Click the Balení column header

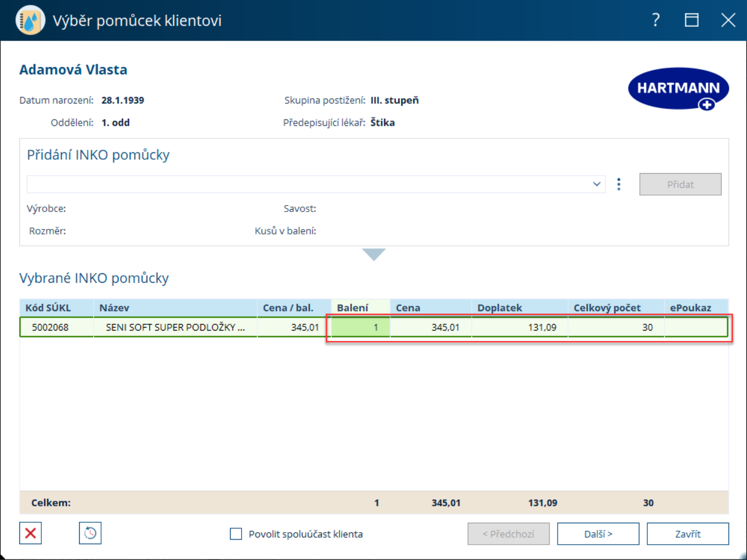pyautogui.click(x=361, y=308)
